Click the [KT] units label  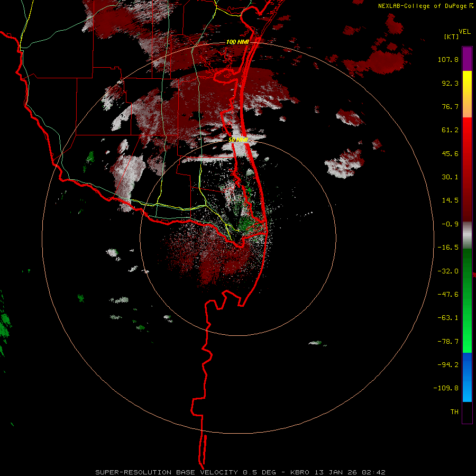tap(452, 36)
